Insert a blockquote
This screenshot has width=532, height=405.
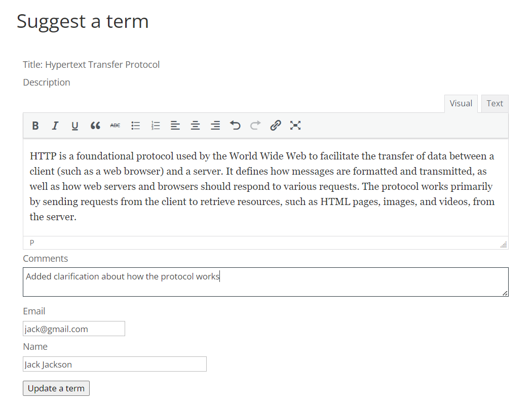pos(95,126)
